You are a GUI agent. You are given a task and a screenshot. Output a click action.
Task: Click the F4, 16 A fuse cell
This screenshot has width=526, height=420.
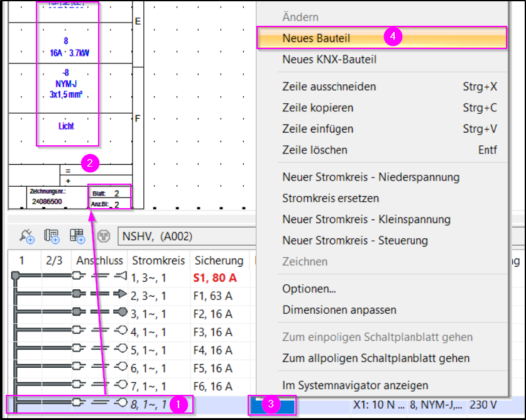[x=212, y=350]
